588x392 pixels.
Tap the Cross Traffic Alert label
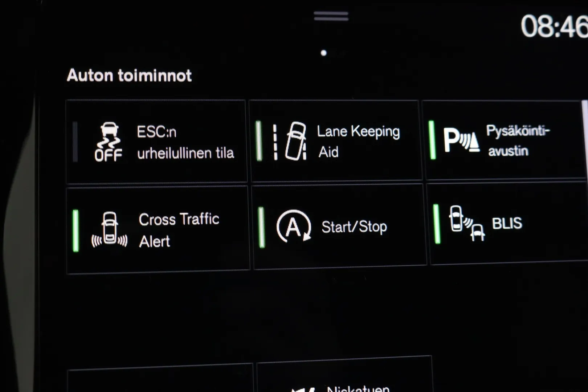[x=179, y=230]
